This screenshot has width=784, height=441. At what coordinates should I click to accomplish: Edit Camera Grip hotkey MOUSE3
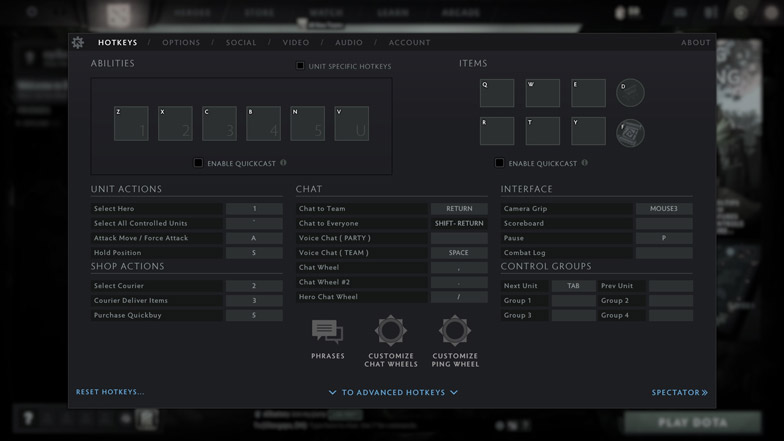[664, 208]
